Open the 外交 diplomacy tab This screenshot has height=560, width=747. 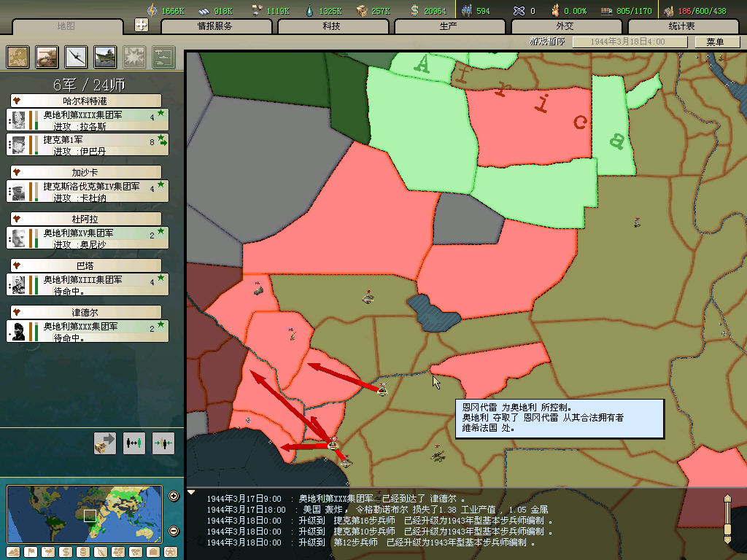pyautogui.click(x=565, y=26)
